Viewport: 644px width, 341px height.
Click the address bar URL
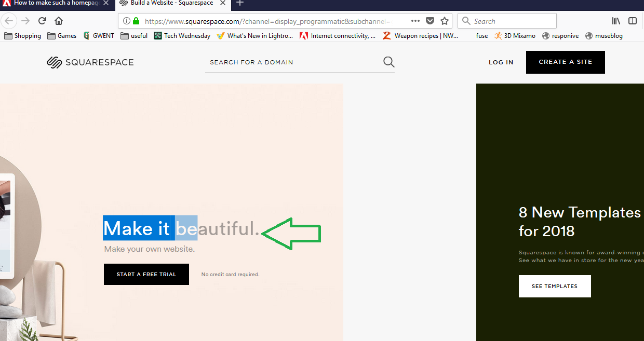(267, 21)
